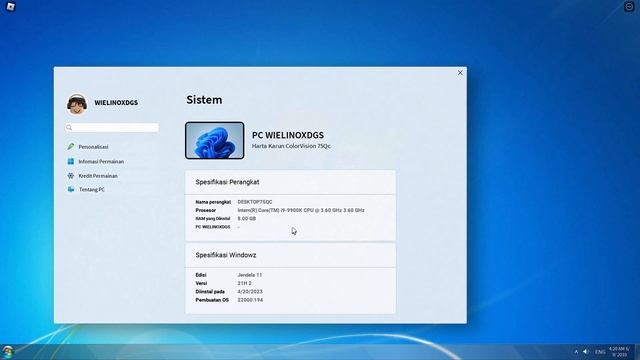Open Personalisasi settings page
This screenshot has width=640, height=360.
[x=93, y=147]
